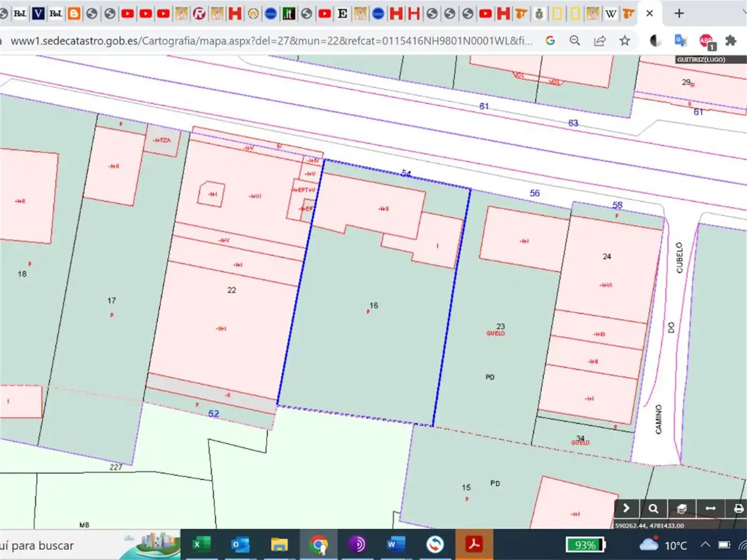Open the Google Translate extension

[680, 40]
